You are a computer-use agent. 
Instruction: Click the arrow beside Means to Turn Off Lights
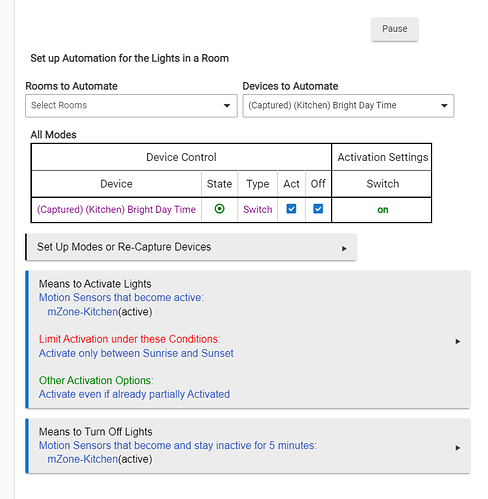point(458,448)
